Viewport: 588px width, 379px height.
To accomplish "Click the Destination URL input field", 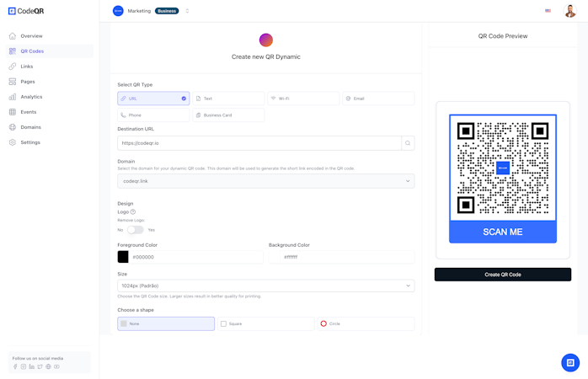I will [x=259, y=143].
